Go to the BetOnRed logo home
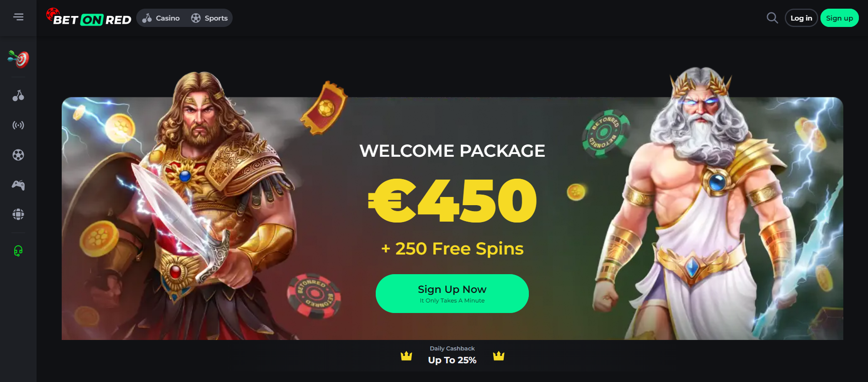This screenshot has height=382, width=868. coord(89,17)
